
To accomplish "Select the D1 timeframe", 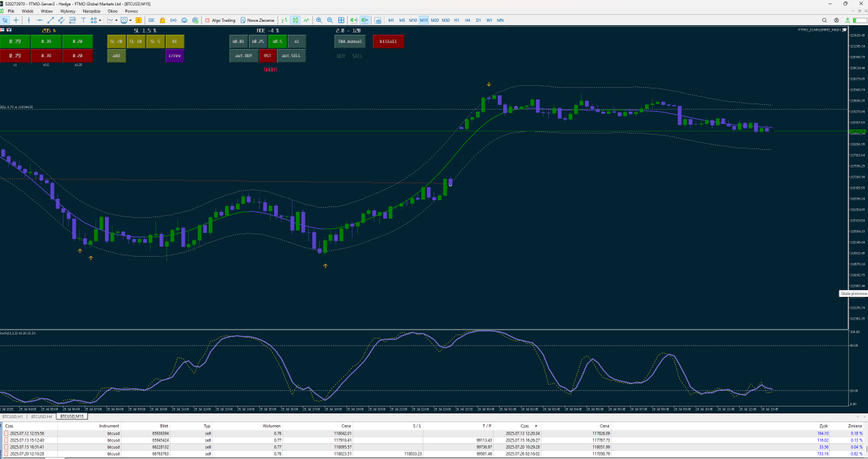I will tap(479, 20).
